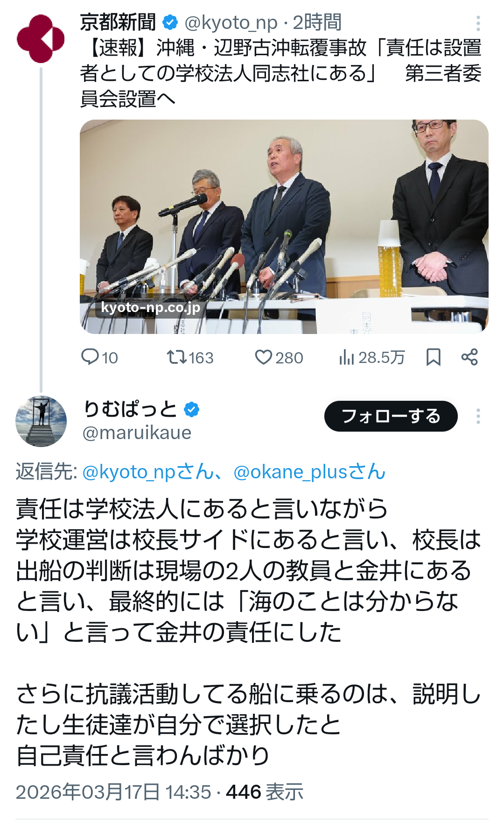Image resolution: width=504 pixels, height=824 pixels.
Task: Click the kyoto-np.co.jp label on image
Action: pyautogui.click(x=150, y=307)
